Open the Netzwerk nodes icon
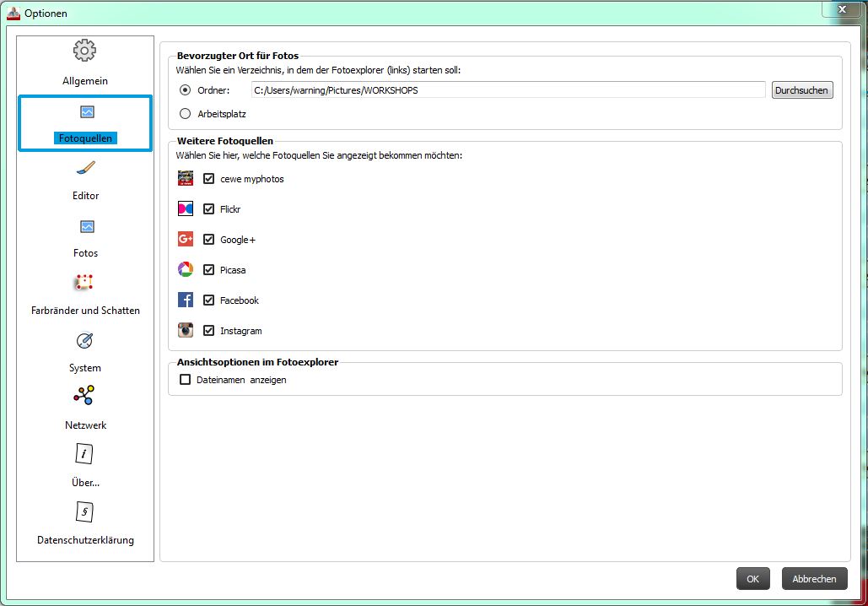The image size is (868, 606). click(x=84, y=396)
